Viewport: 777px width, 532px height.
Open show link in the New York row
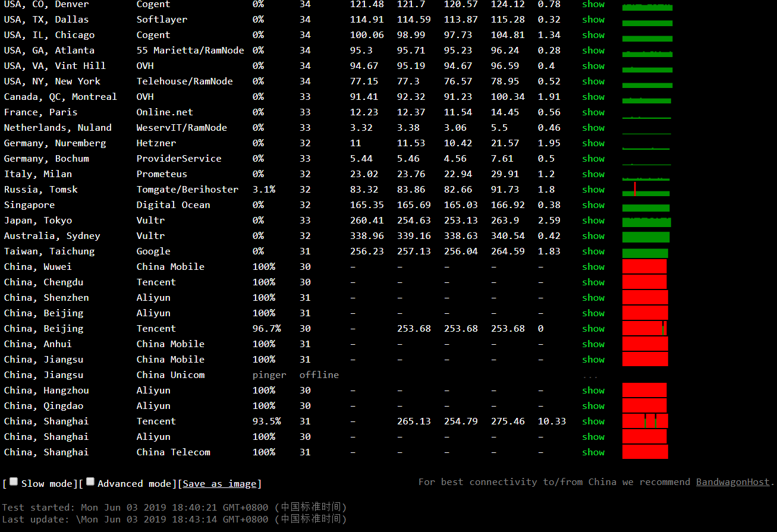pyautogui.click(x=593, y=81)
